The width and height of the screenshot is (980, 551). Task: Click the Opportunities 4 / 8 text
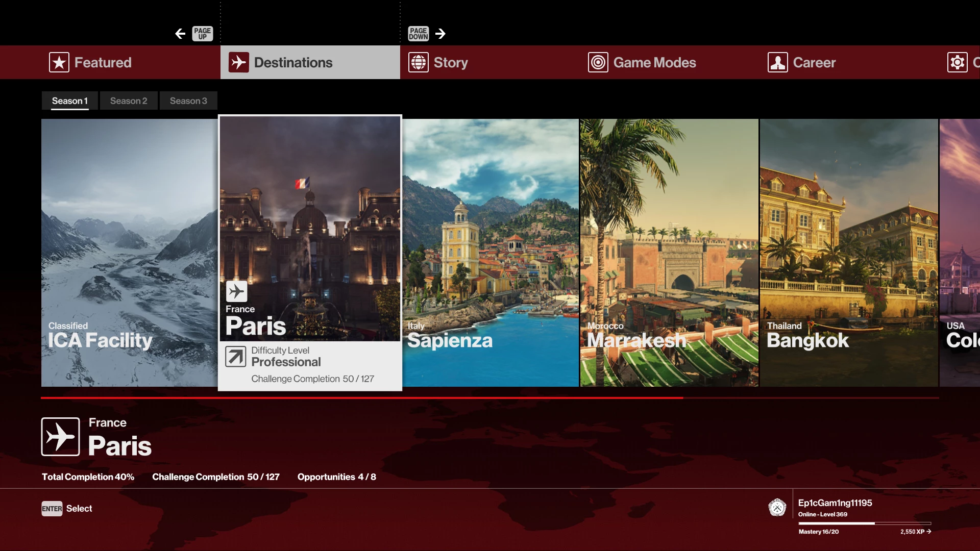[337, 477]
